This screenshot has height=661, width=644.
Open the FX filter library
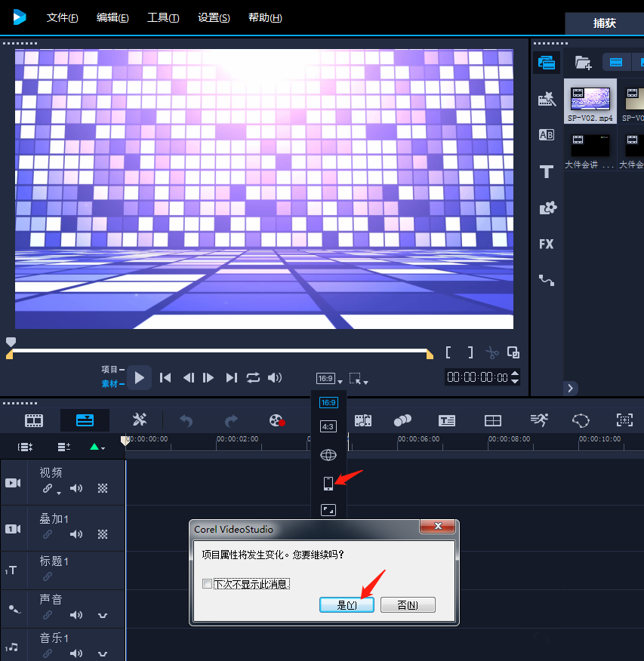[x=547, y=244]
